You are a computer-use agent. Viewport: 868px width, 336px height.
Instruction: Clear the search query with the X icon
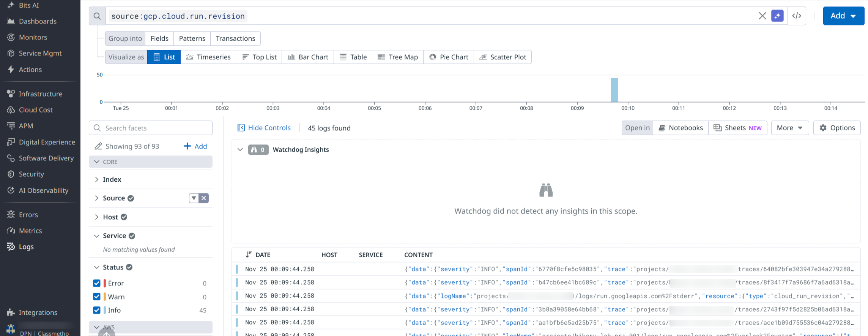click(x=762, y=16)
